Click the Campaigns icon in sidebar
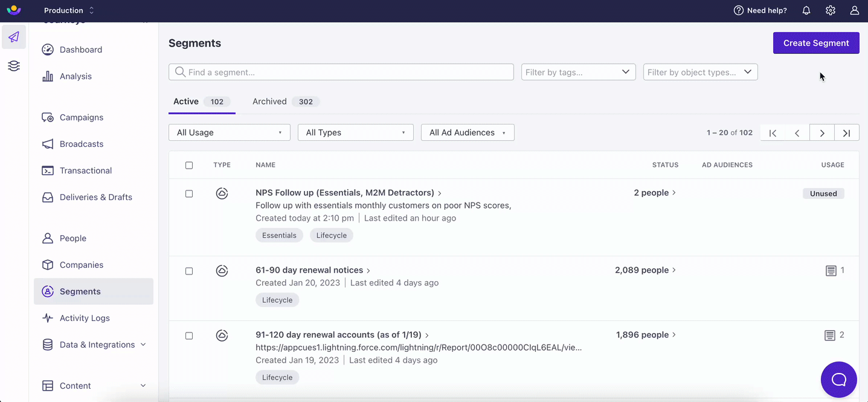868x402 pixels. [48, 117]
